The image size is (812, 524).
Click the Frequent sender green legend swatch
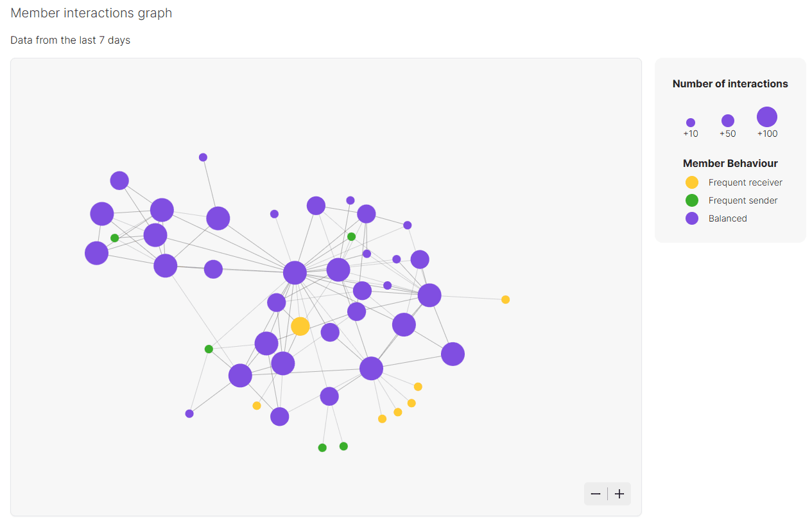tap(692, 200)
